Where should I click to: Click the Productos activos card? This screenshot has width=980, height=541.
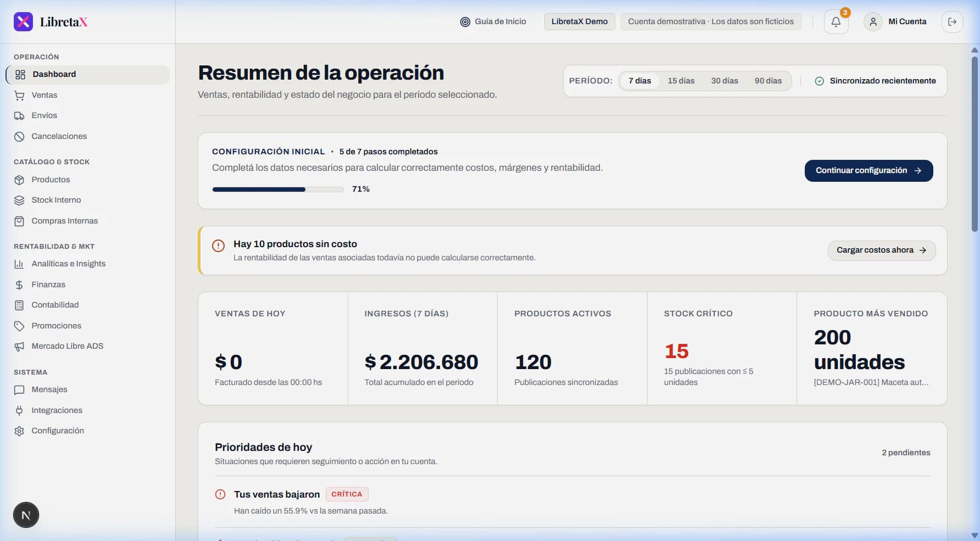pyautogui.click(x=572, y=349)
